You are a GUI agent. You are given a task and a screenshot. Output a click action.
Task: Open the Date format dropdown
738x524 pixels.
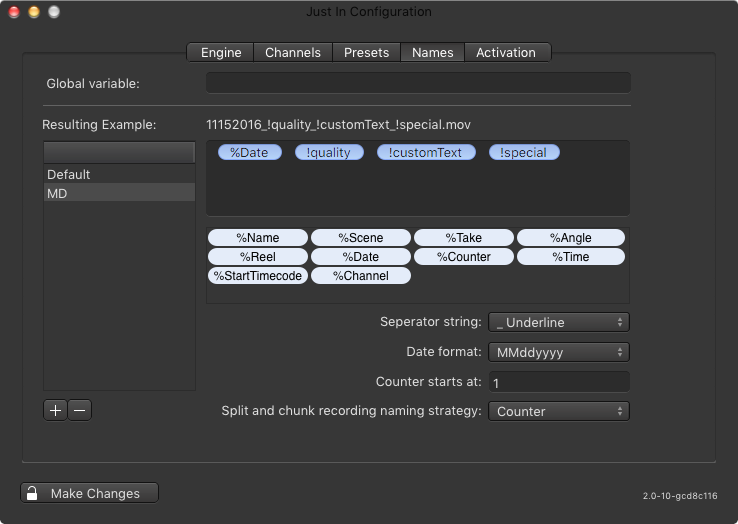(559, 352)
